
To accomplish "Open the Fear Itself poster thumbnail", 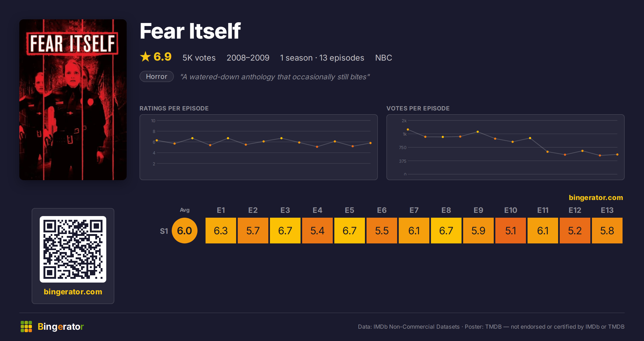I will 73,100.
